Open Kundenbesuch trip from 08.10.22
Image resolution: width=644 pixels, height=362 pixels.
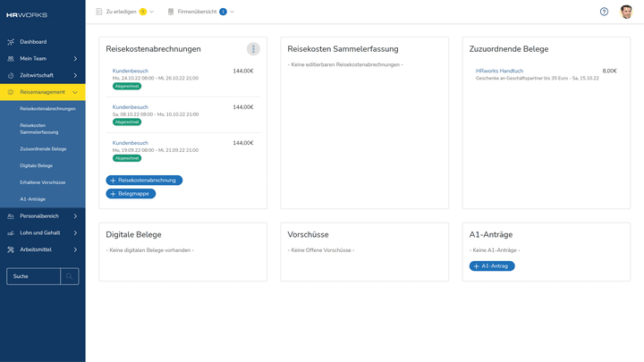[131, 107]
